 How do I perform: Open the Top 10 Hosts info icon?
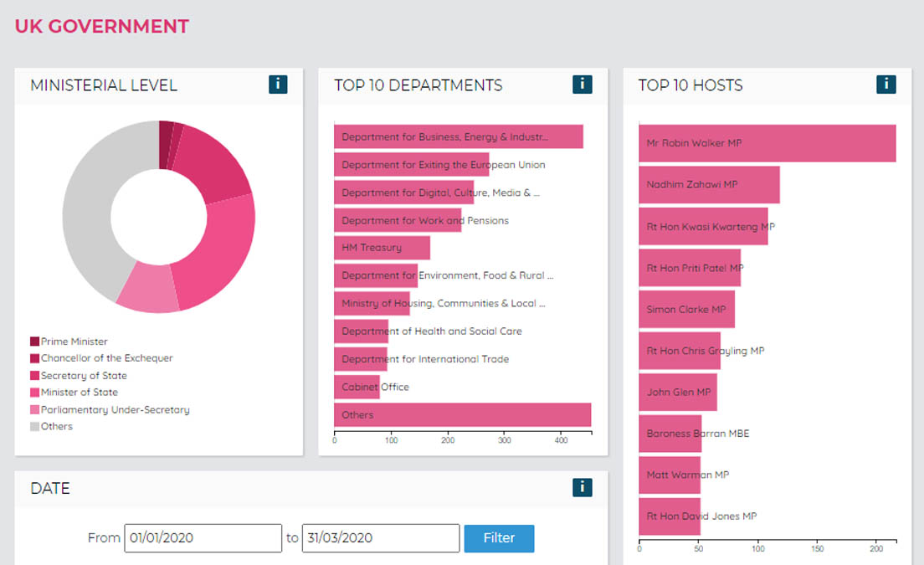point(885,84)
